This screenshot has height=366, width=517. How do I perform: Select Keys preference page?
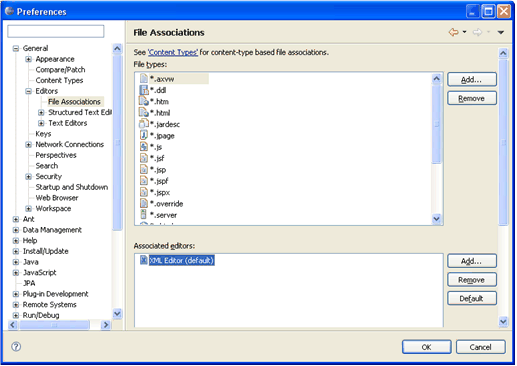43,134
